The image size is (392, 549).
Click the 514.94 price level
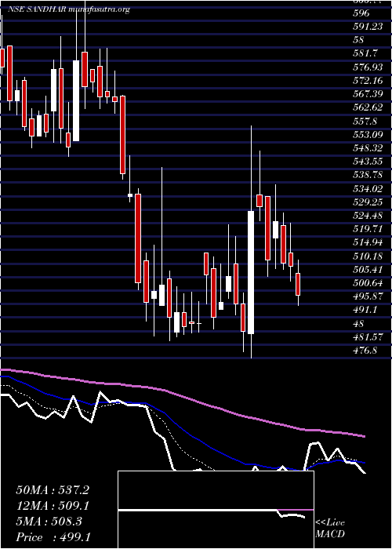pyautogui.click(x=368, y=242)
